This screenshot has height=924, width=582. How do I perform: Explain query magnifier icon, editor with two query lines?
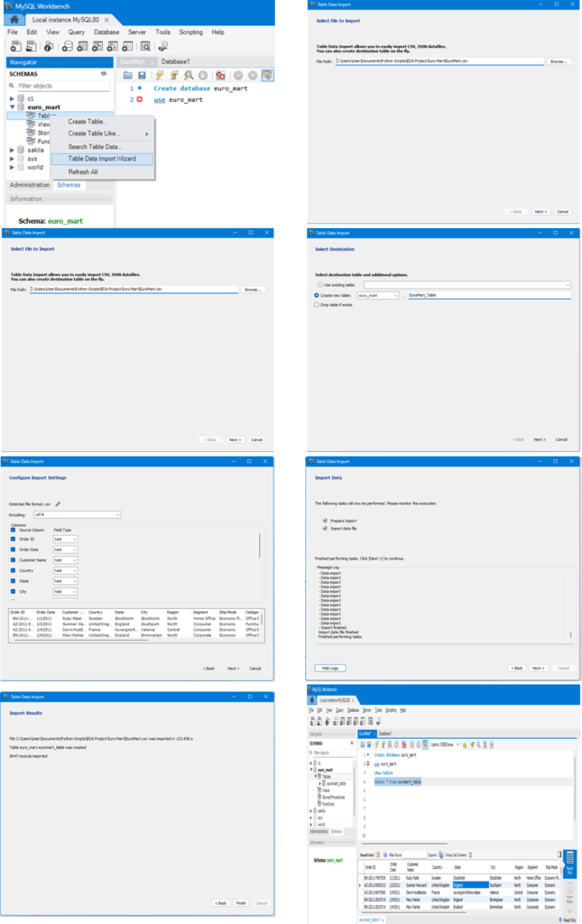coord(189,76)
